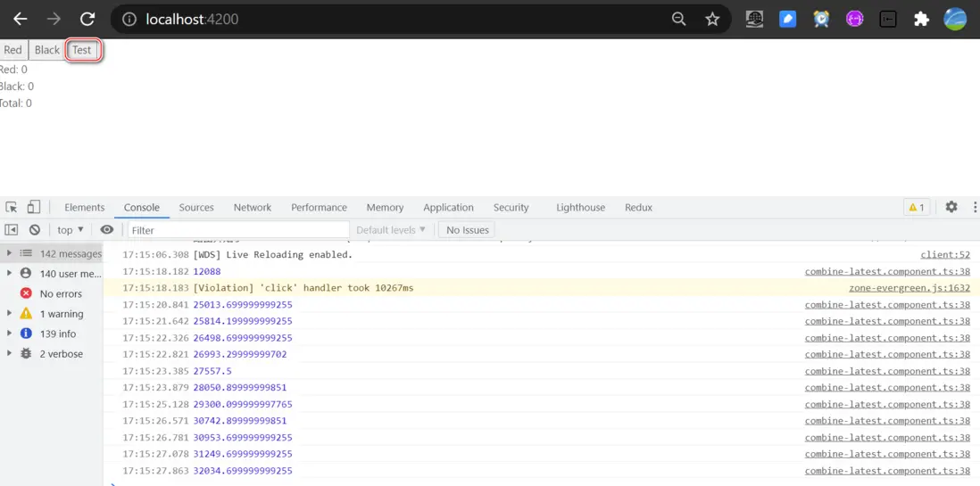980x486 pixels.
Task: Open the Default levels dropdown
Action: point(391,230)
